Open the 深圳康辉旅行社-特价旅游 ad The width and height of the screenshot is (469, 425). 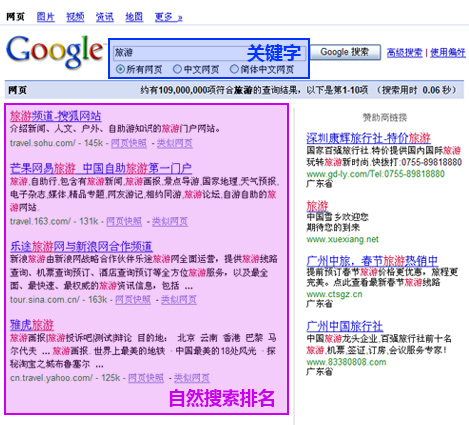pyautogui.click(x=368, y=138)
